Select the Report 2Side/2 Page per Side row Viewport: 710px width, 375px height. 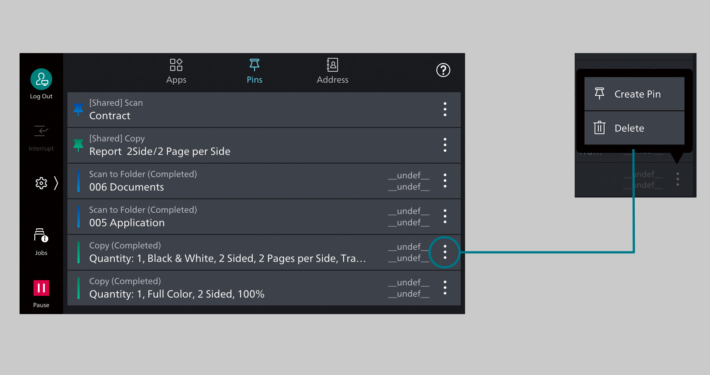tap(264, 145)
